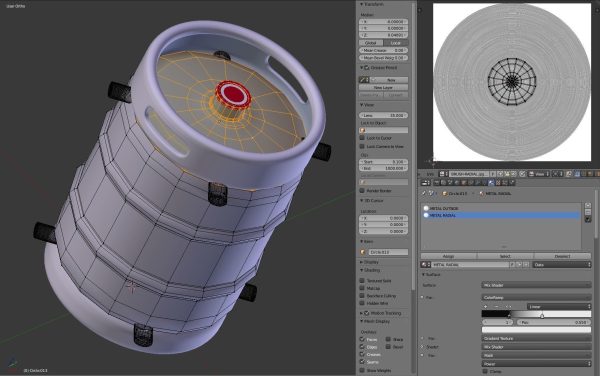Toggle the Motion Tracking panel checkbox
600x376 pixels.
(367, 313)
